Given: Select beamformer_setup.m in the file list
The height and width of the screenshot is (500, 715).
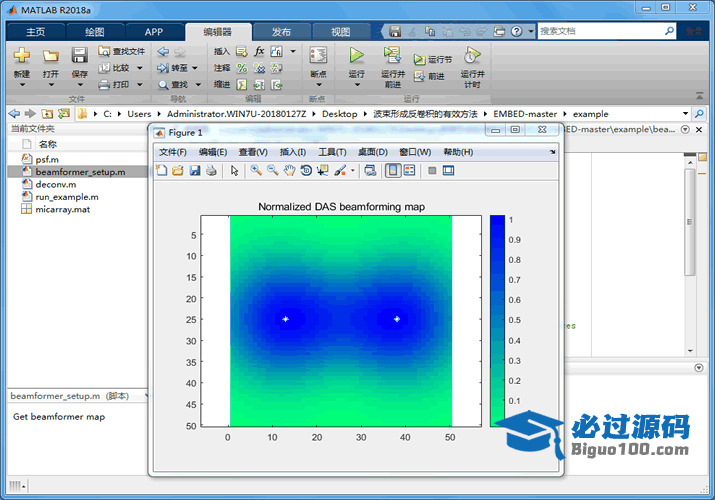Looking at the screenshot, I should coord(80,172).
